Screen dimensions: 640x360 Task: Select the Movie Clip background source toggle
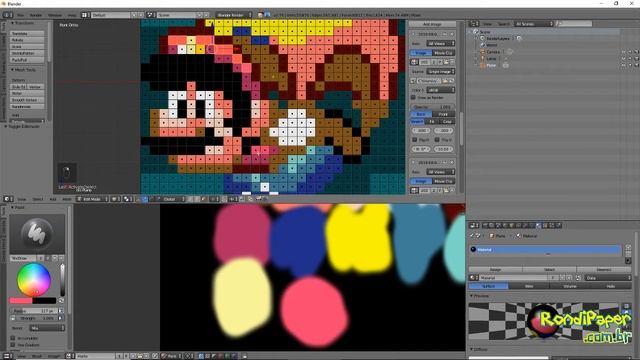pyautogui.click(x=443, y=53)
